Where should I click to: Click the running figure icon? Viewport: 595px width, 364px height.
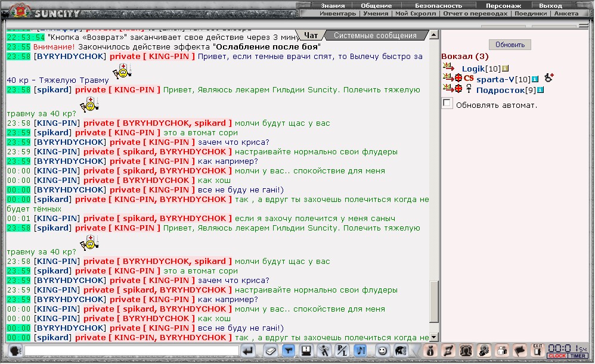tap(324, 351)
